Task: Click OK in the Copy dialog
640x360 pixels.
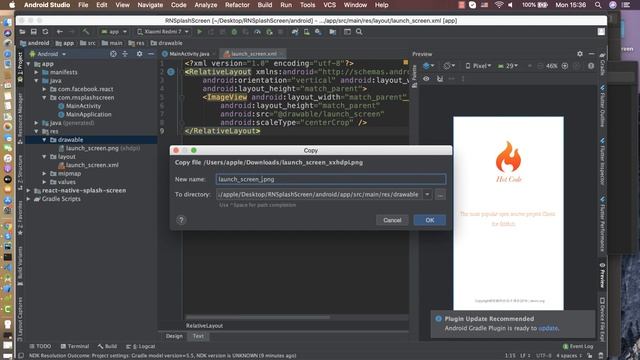Action: 430,220
